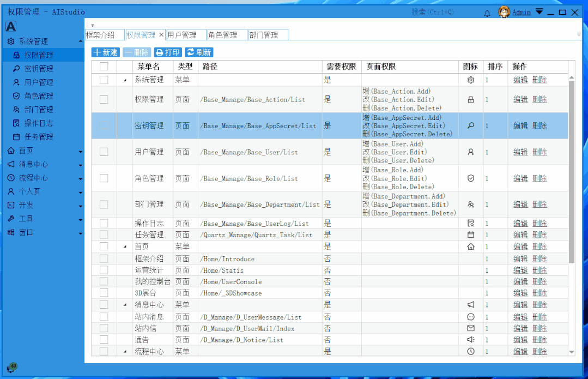This screenshot has height=379, width=588.
Task: Click the notification bell icon
Action: (487, 13)
